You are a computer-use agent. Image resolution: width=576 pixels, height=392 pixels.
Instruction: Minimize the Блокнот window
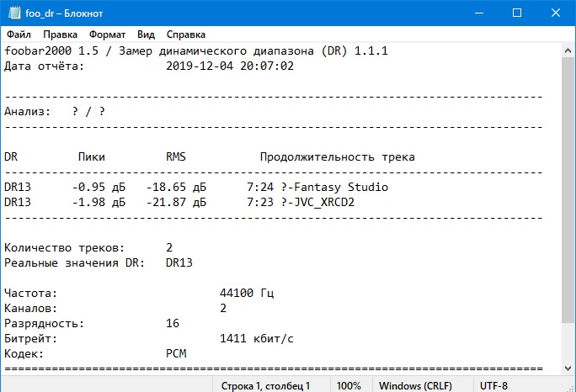coord(479,13)
